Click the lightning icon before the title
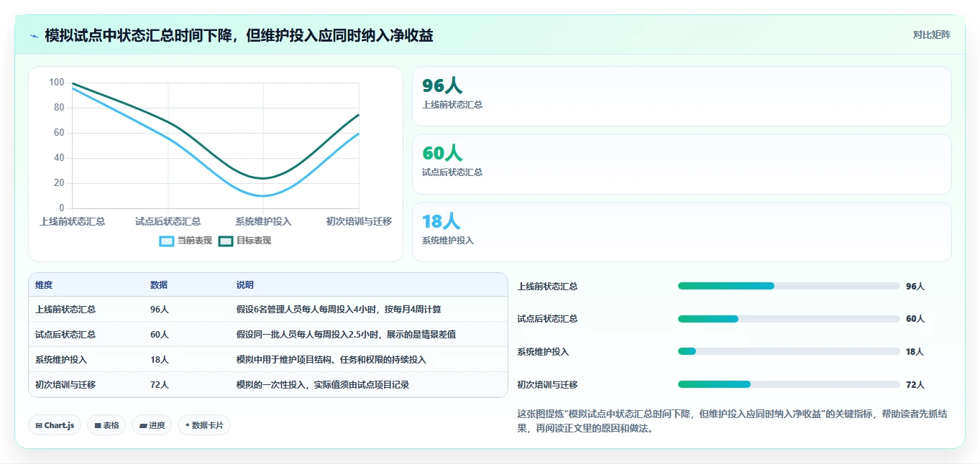Image resolution: width=980 pixels, height=464 pixels. click(34, 36)
